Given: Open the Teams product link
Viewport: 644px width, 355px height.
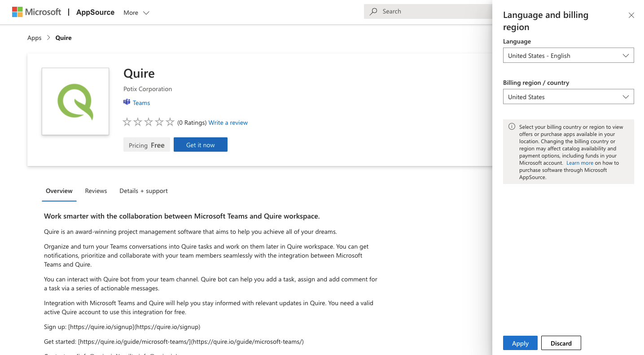Looking at the screenshot, I should pyautogui.click(x=141, y=103).
